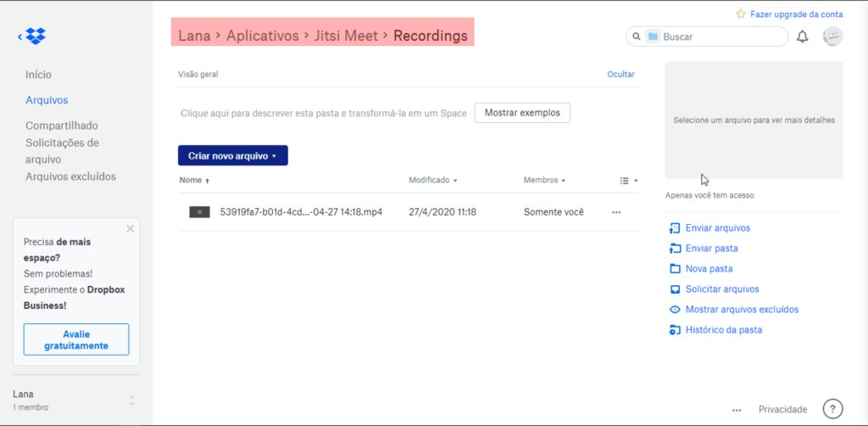Open the notifications bell
Image resolution: width=868 pixels, height=426 pixels.
(802, 36)
